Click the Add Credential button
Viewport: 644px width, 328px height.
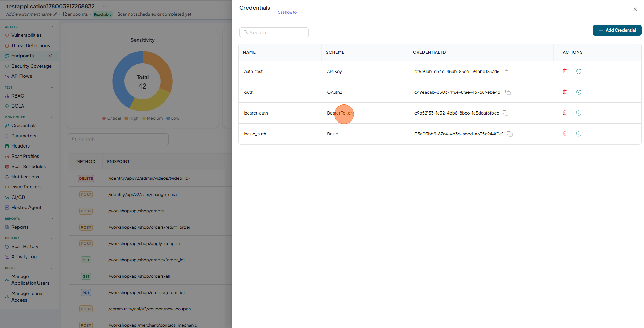(617, 30)
